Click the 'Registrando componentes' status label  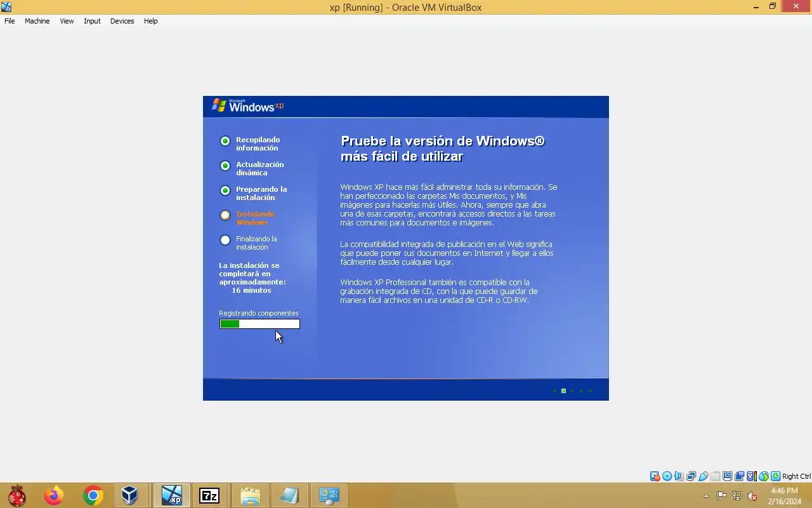(259, 313)
